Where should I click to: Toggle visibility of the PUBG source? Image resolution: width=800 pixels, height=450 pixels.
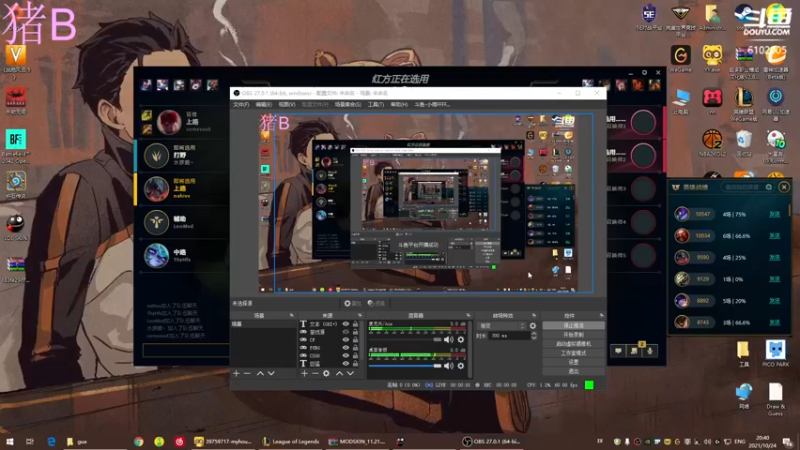point(345,348)
